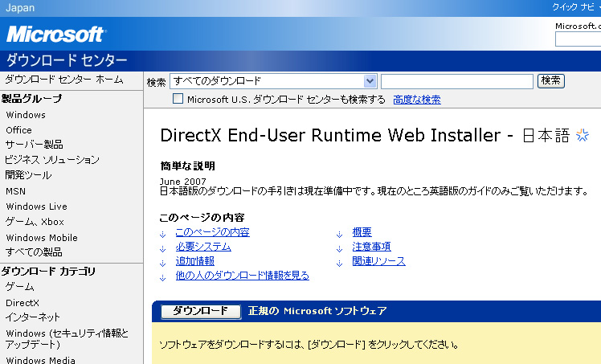Viewport: 601px width, 364px height.
Task: Open the クイック ナビ menu
Action: (575, 7)
